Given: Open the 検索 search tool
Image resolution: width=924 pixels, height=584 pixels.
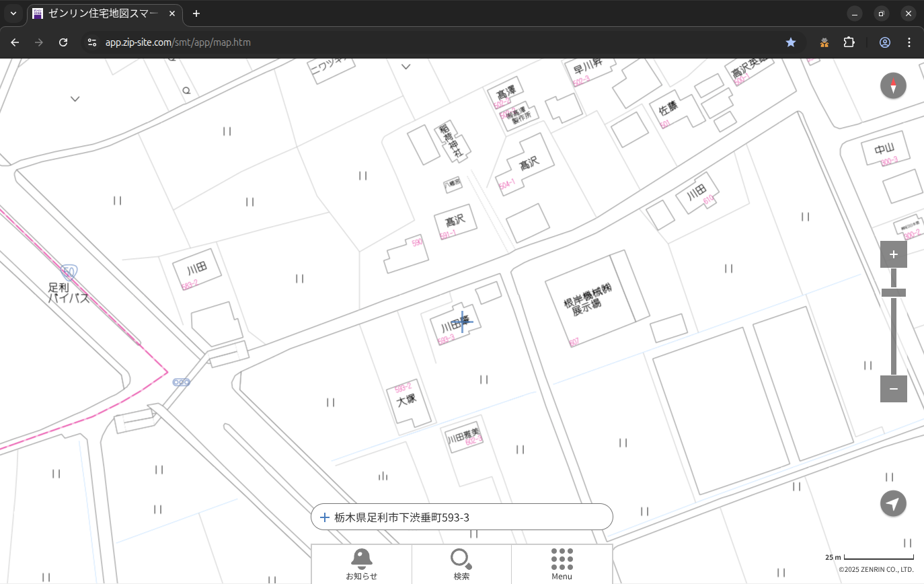Looking at the screenshot, I should [x=461, y=564].
